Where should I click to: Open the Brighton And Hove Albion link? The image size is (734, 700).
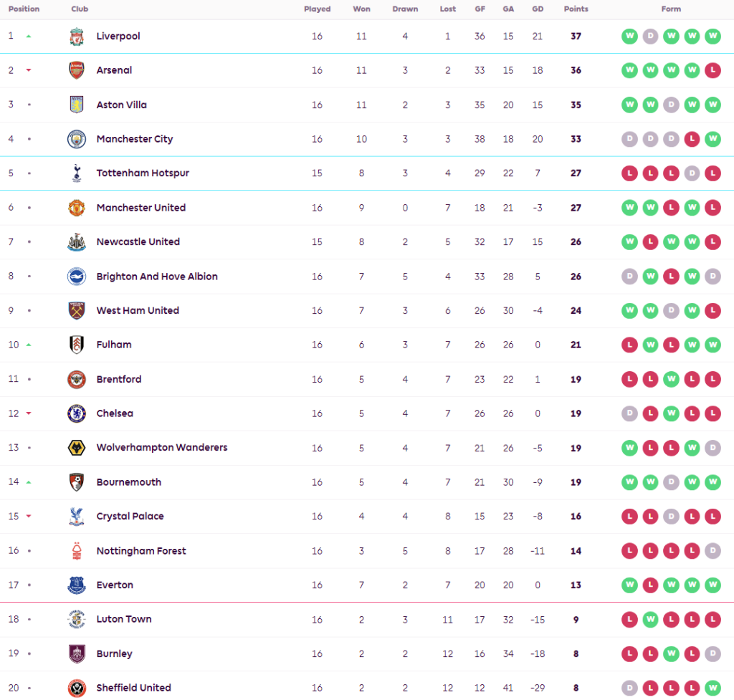pos(157,277)
